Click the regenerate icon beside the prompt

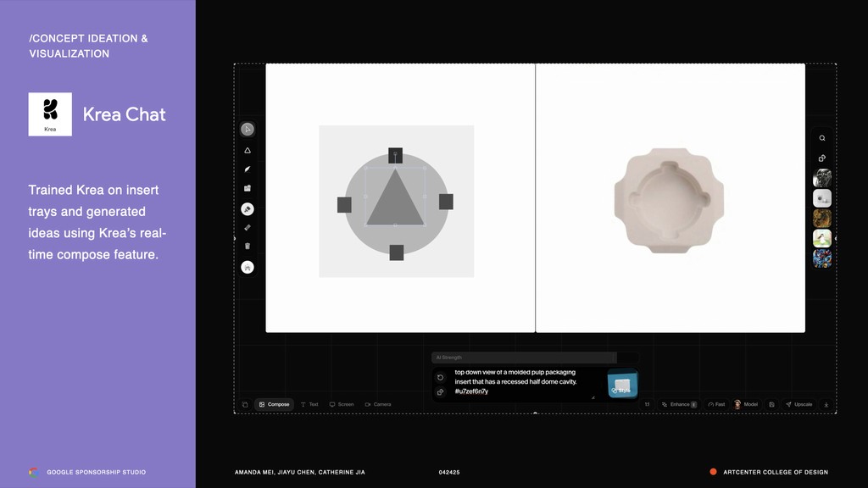tap(441, 377)
